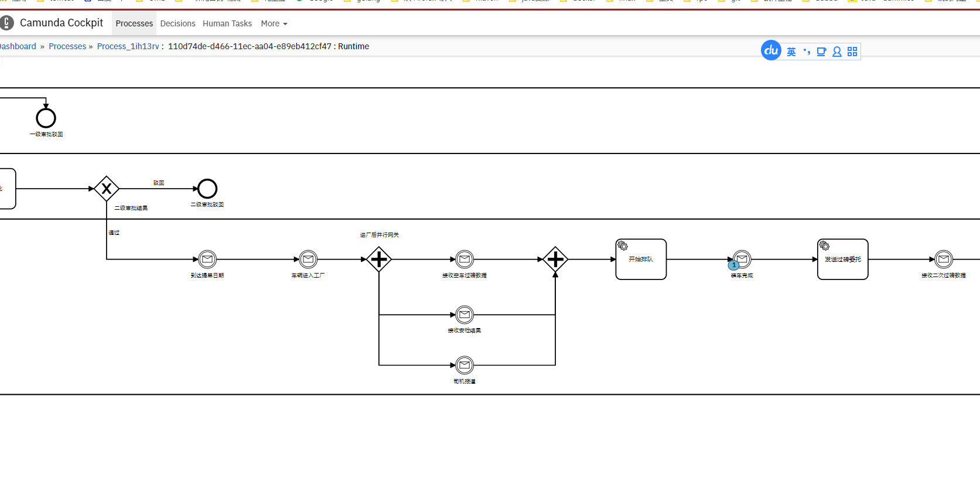
Task: Select the 接收空车过磅数据 message event
Action: pos(465,259)
